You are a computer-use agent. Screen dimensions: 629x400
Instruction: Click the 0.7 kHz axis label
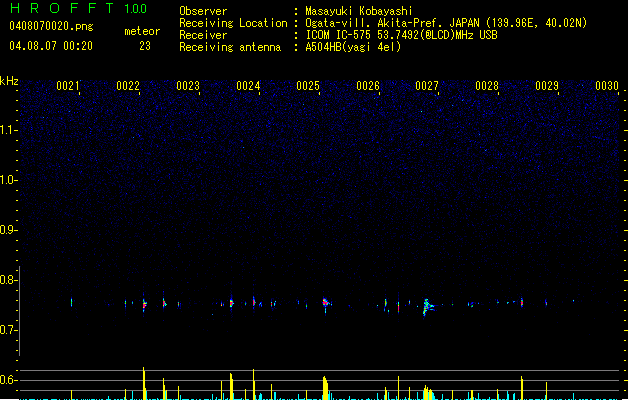8,330
